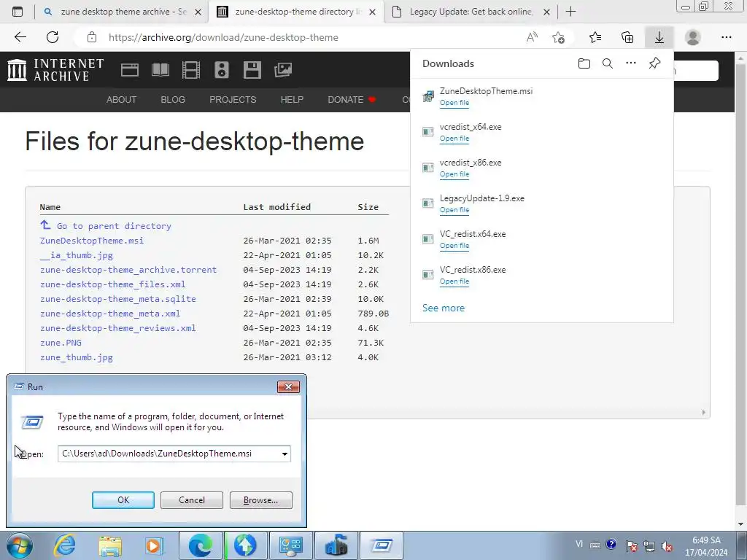Pin the Downloads panel
This screenshot has width=747, height=560.
click(654, 63)
